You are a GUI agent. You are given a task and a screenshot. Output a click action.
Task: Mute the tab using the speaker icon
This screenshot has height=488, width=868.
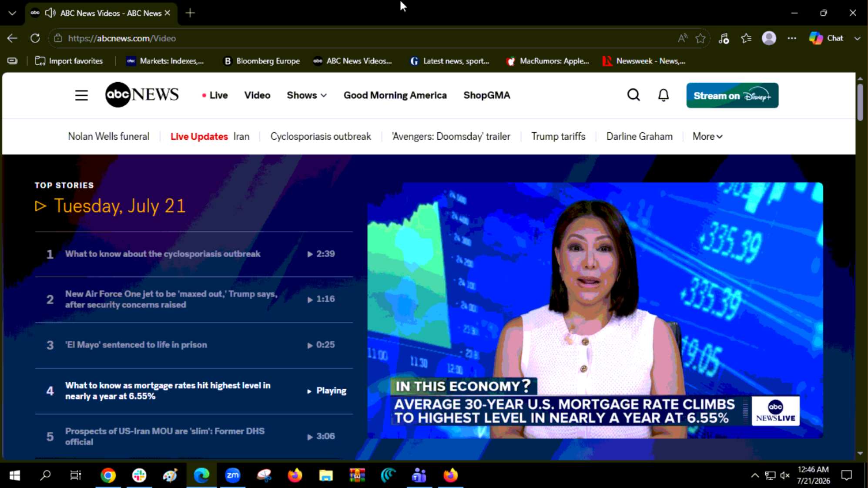coord(50,13)
